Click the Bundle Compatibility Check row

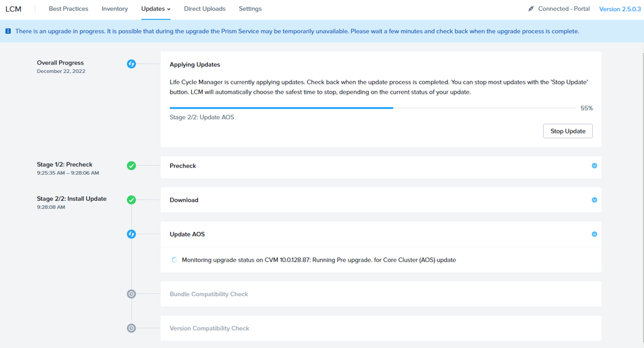tap(209, 294)
